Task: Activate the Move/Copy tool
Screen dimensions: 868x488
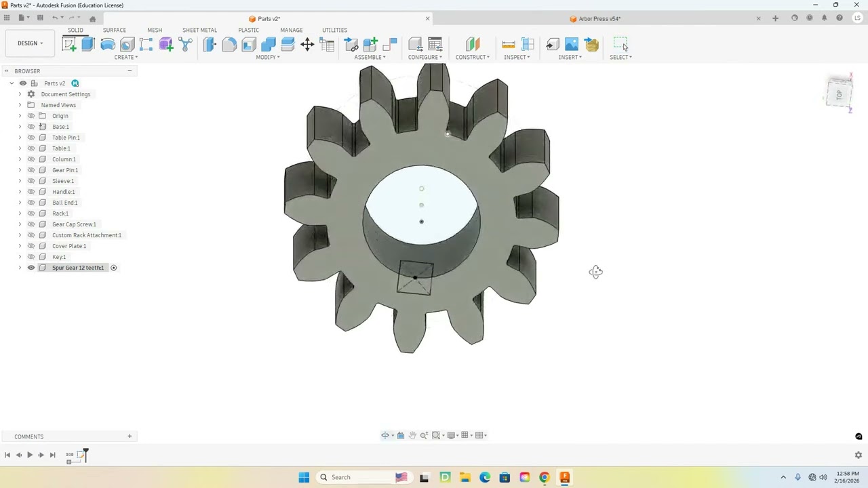Action: click(x=307, y=45)
